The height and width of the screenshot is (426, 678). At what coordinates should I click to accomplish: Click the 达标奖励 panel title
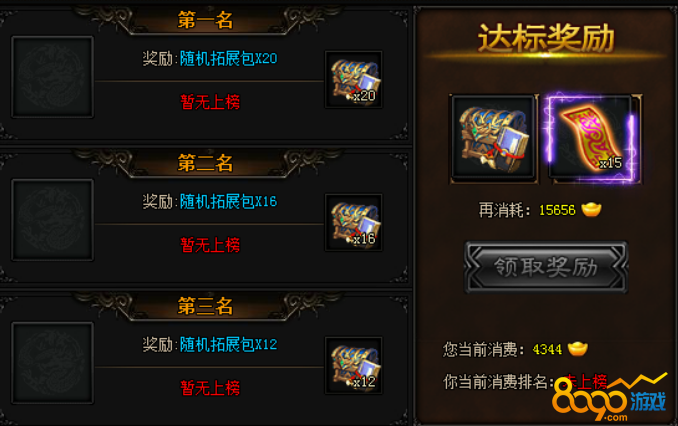(x=546, y=38)
